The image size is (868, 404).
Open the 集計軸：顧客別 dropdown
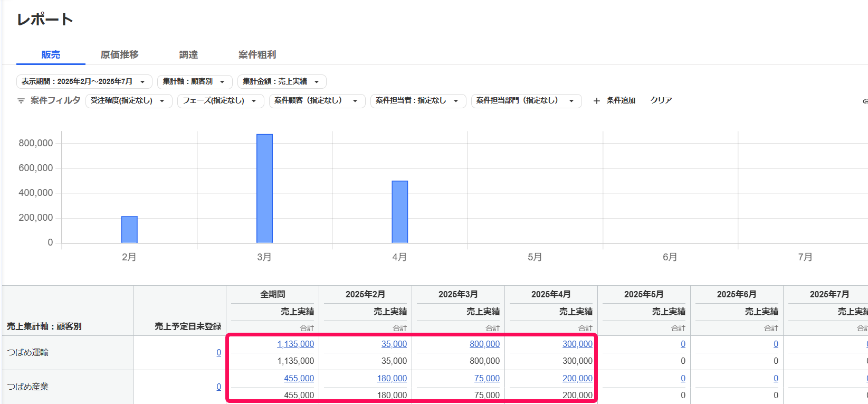195,81
